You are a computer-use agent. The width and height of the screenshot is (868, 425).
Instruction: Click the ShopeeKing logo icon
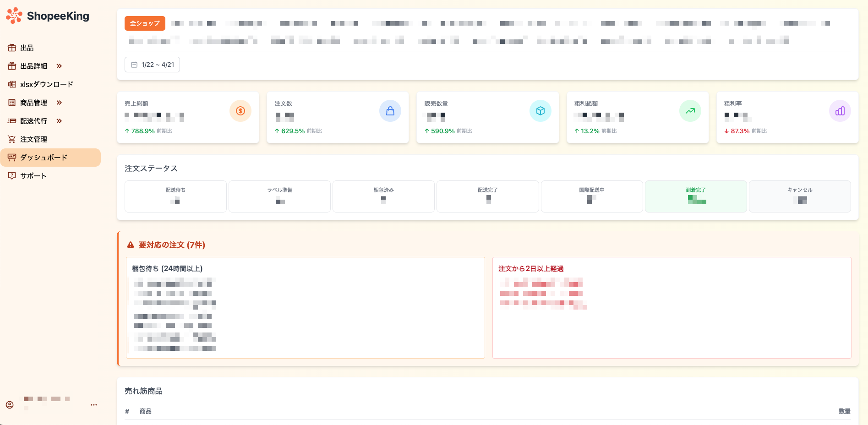pyautogui.click(x=14, y=16)
